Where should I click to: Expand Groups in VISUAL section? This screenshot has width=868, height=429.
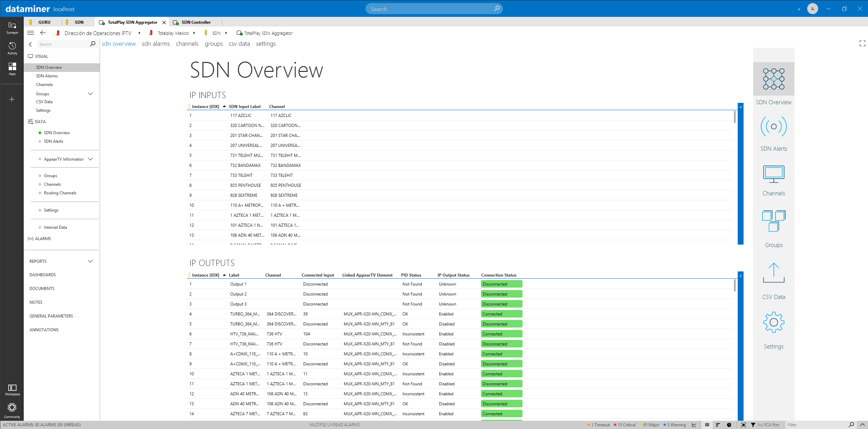click(90, 94)
